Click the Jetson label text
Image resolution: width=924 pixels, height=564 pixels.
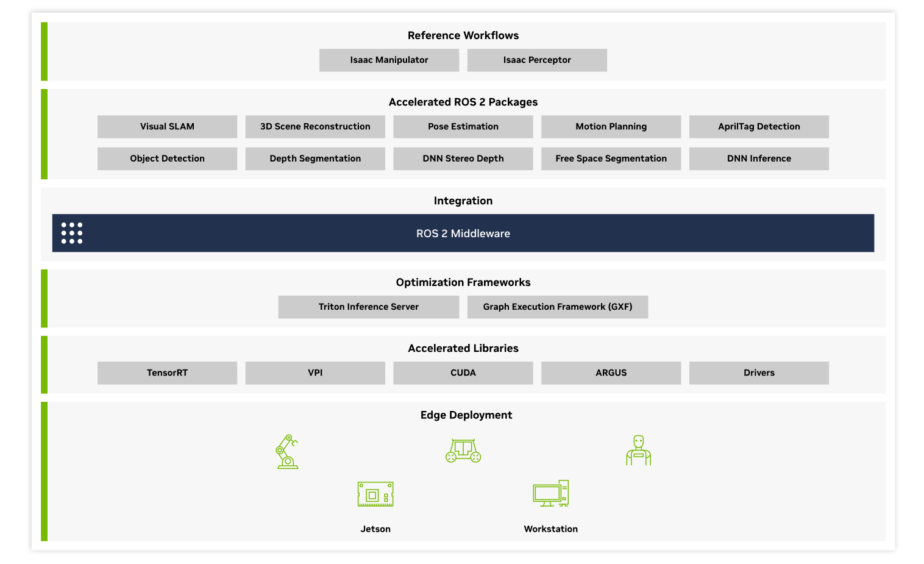(375, 529)
